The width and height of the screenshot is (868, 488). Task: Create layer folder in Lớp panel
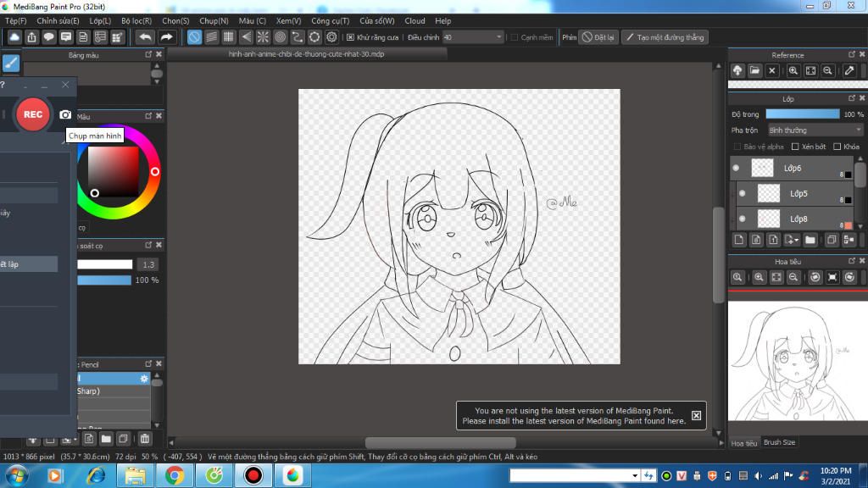coord(810,240)
